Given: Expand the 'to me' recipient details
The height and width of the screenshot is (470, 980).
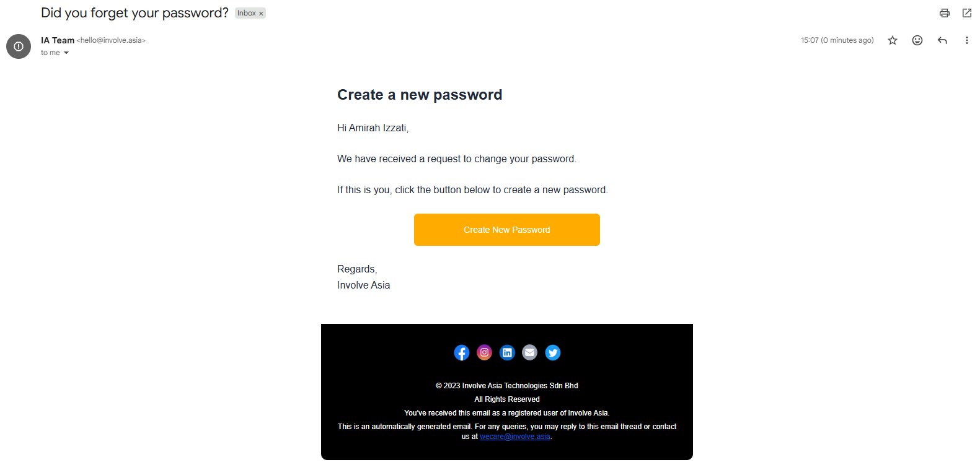Looking at the screenshot, I should 66,53.
